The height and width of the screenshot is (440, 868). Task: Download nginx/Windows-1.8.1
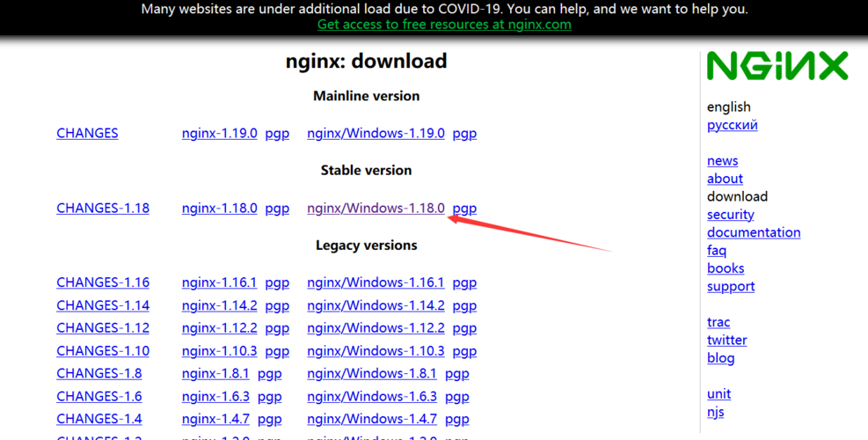pos(372,373)
